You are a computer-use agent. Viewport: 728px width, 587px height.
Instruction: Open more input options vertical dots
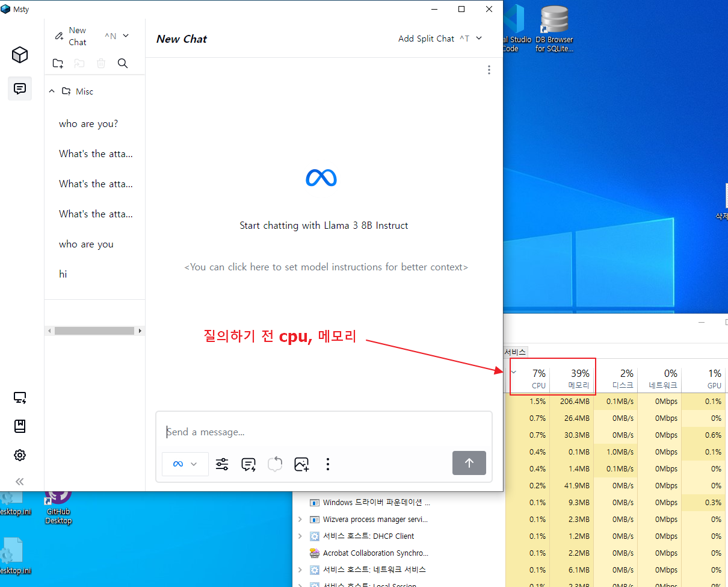tap(328, 464)
